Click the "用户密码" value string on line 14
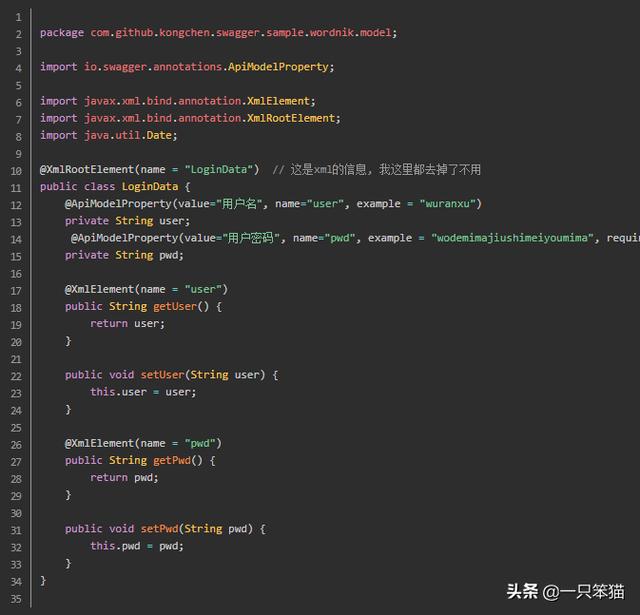The width and height of the screenshot is (640, 615). [251, 238]
